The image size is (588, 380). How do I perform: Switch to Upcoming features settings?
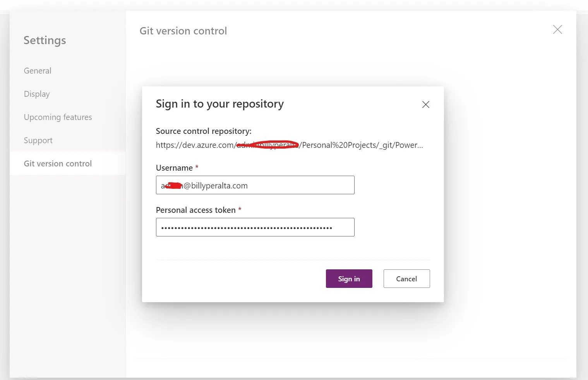58,117
